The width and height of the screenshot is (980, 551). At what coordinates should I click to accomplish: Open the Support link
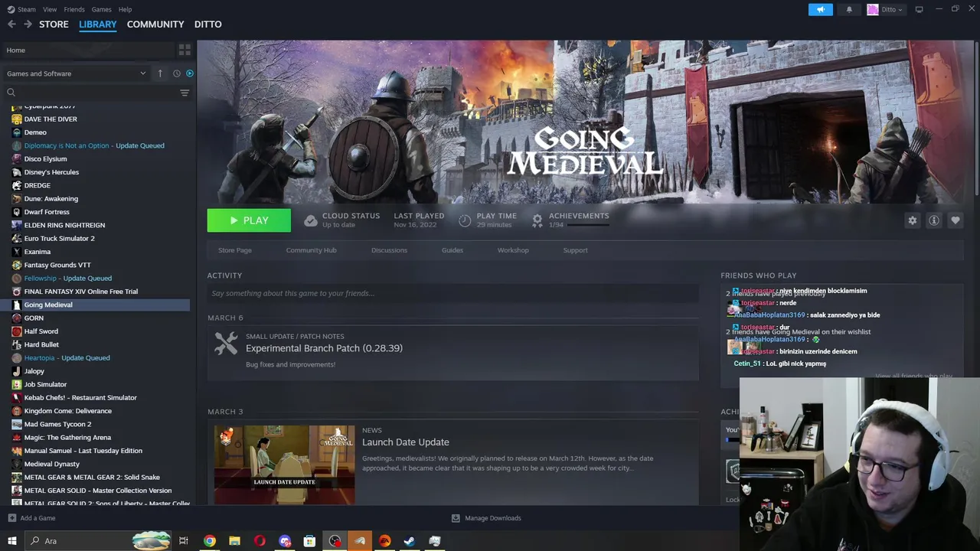[576, 250]
